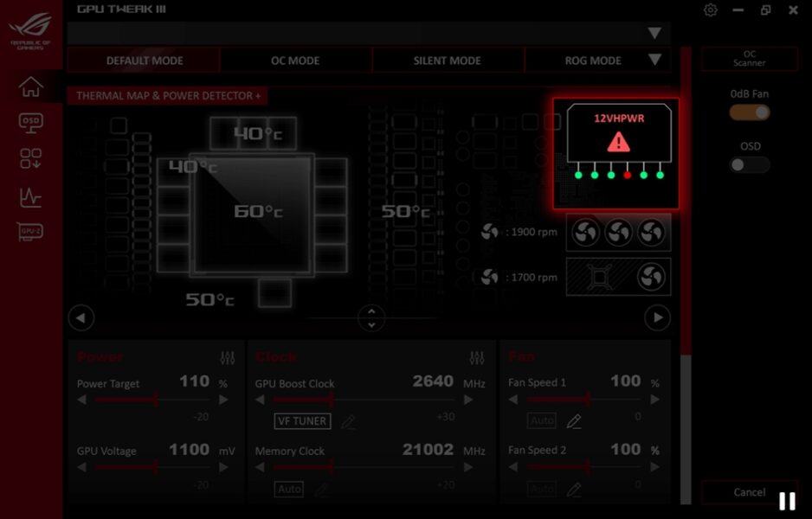Viewport: 812px width, 519px height.
Task: Open the VF TUNER button
Action: 301,421
